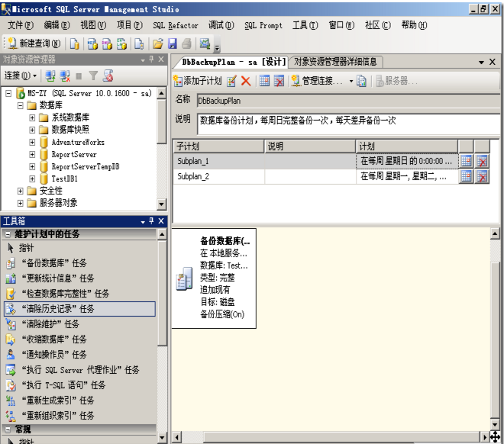The height and width of the screenshot is (444, 504).
Task: Select “收缩数据库” task in toolbox
Action: [79, 339]
